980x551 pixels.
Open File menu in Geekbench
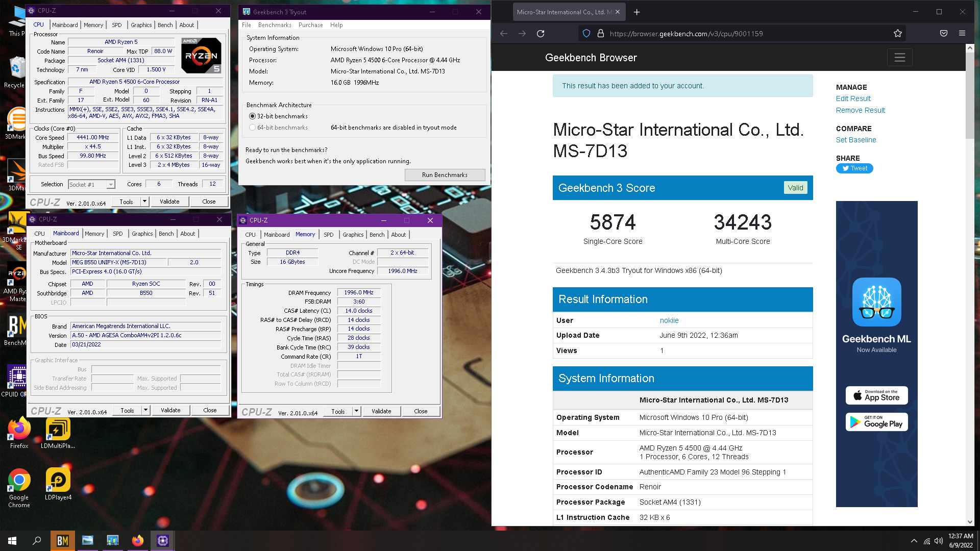(x=247, y=25)
